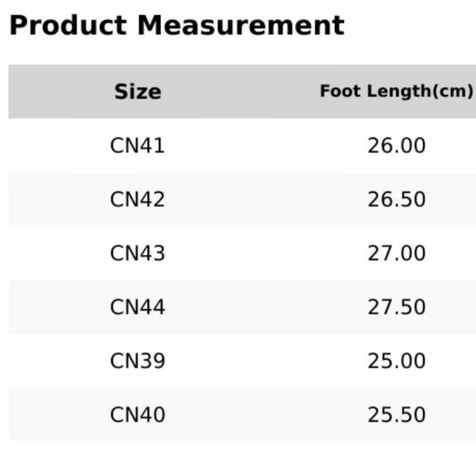Image resolution: width=476 pixels, height=476 pixels.
Task: Select the CN39 size cell
Action: point(137,361)
